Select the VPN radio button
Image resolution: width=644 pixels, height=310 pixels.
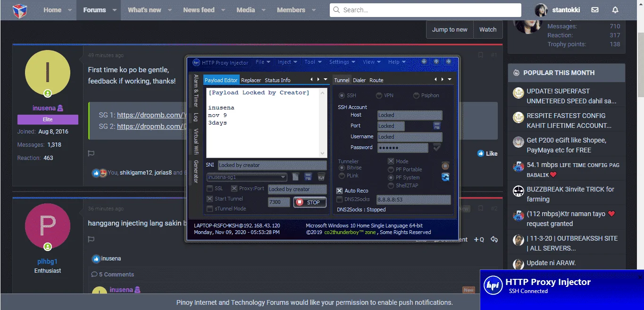pyautogui.click(x=379, y=95)
